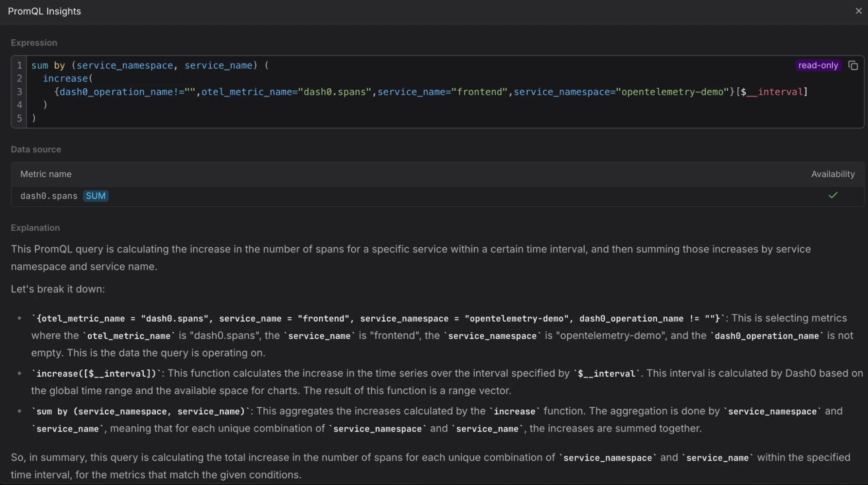This screenshot has height=485, width=868.
Task: Click the Explanation section label
Action: coord(35,228)
